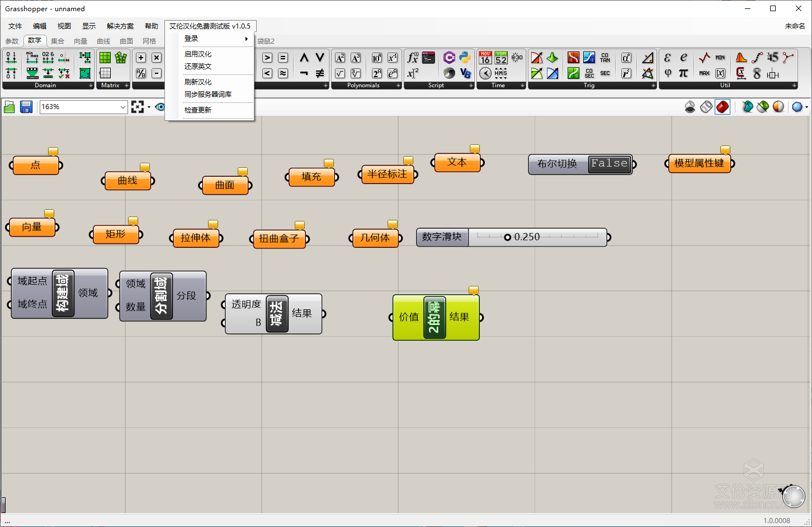Toggle the green document preview icon
The height and width of the screenshot is (527, 812).
(763, 107)
